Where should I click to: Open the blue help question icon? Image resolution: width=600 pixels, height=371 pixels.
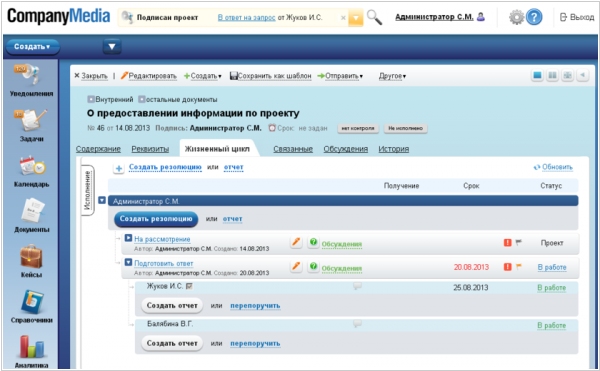tap(534, 17)
